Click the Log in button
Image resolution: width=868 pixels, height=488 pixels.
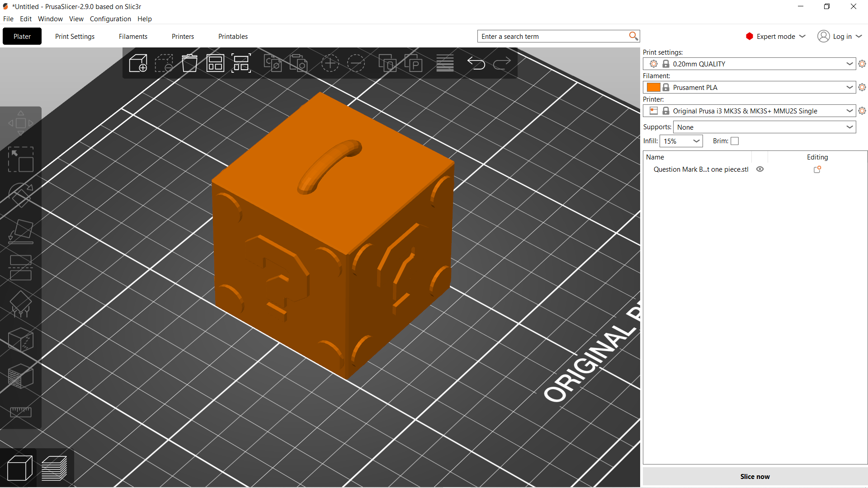(x=840, y=36)
